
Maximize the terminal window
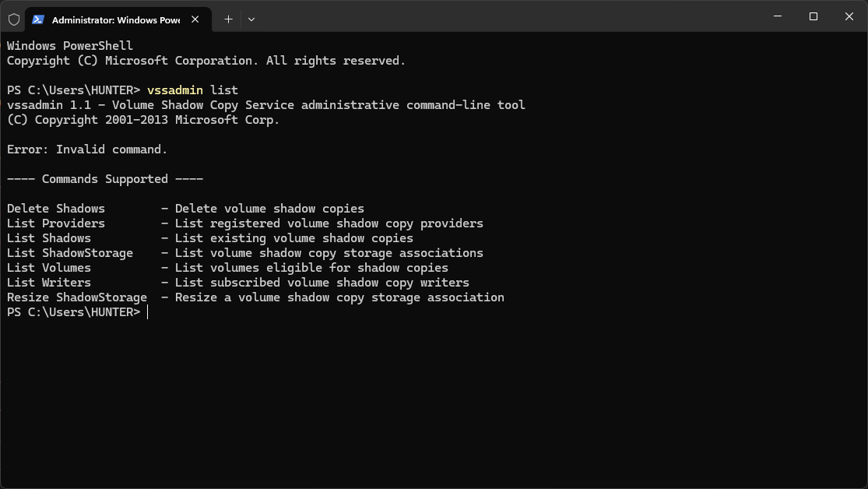coord(814,16)
